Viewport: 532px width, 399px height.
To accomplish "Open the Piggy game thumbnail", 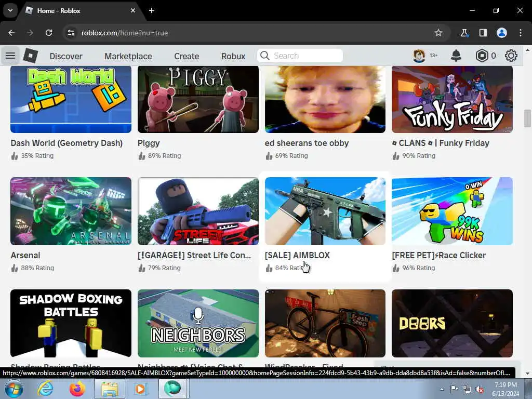I will (x=198, y=99).
